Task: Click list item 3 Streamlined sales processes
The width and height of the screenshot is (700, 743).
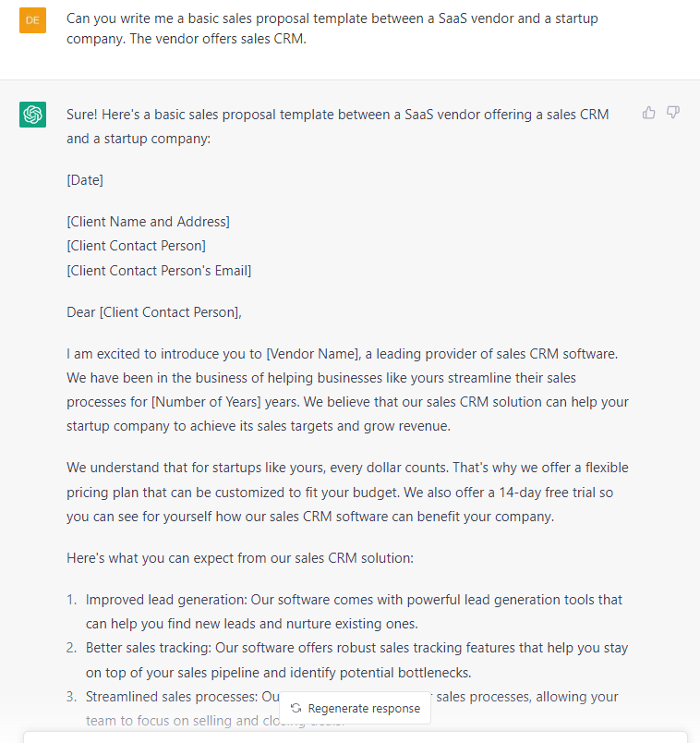Action: click(x=343, y=709)
